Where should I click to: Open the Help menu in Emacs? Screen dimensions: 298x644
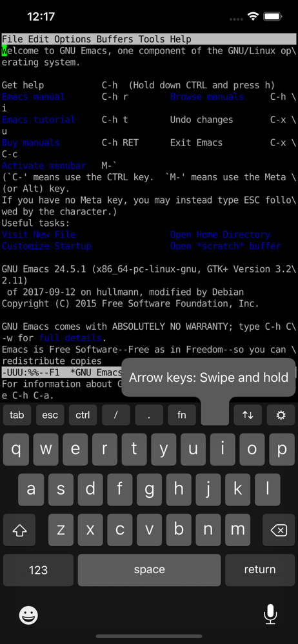click(x=181, y=39)
